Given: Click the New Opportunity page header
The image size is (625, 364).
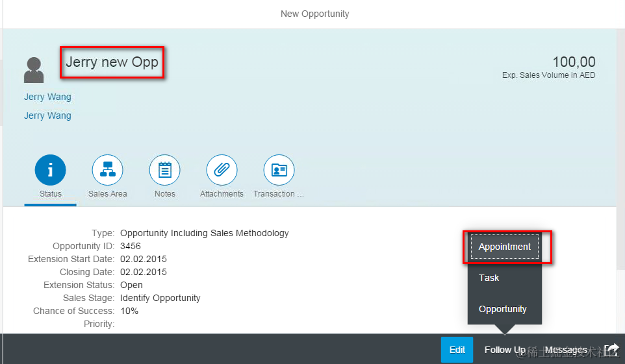Looking at the screenshot, I should pos(314,14).
